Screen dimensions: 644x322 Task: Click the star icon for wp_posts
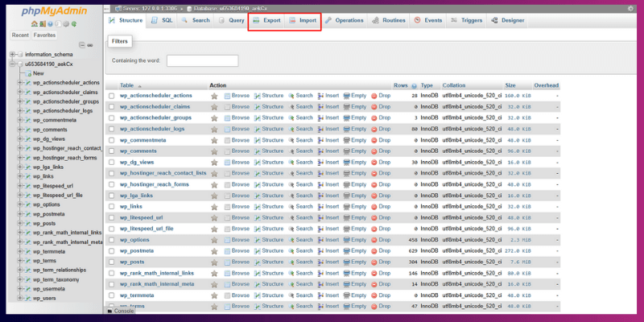coord(214,262)
